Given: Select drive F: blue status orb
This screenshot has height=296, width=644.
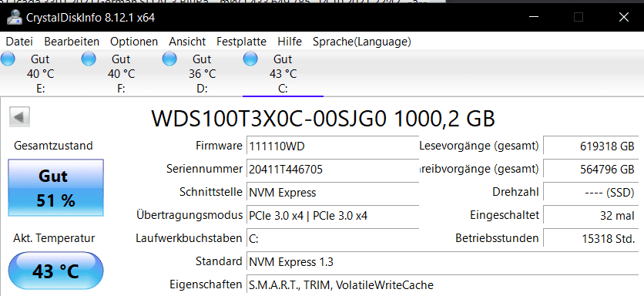Looking at the screenshot, I should click(x=89, y=59).
